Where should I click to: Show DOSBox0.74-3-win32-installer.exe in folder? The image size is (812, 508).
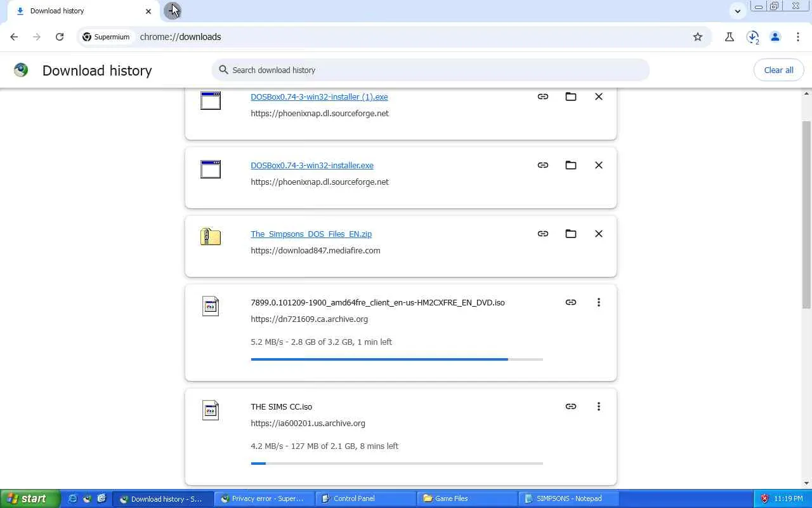(571, 165)
